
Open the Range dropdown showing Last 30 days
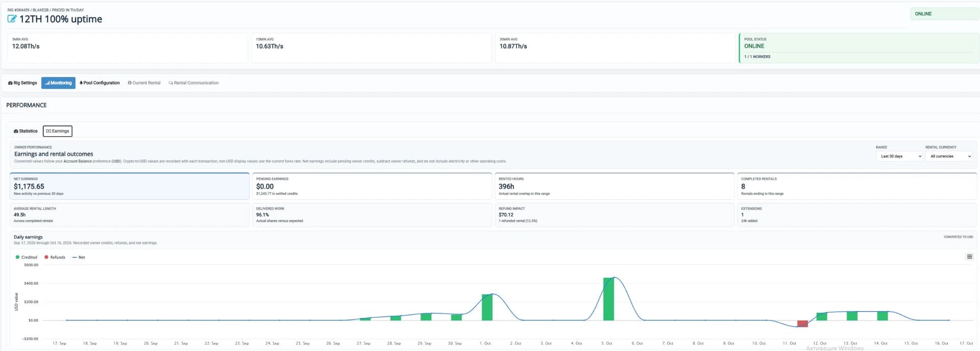click(x=899, y=156)
